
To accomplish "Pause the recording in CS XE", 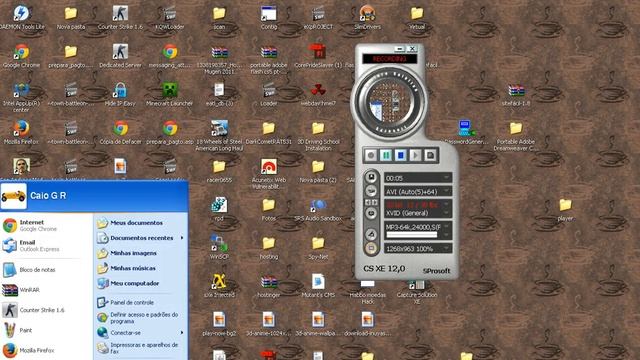I will [386, 155].
